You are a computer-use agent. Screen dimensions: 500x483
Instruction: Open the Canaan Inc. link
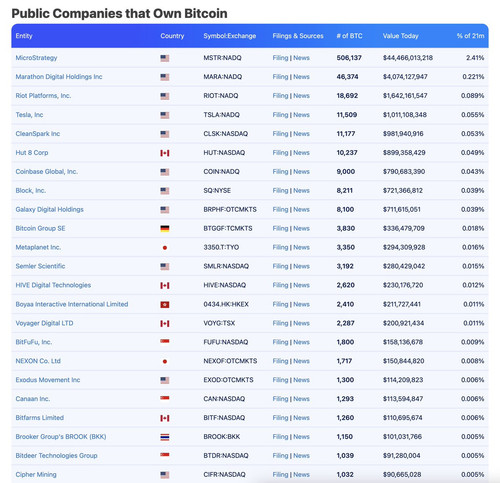[x=33, y=399]
